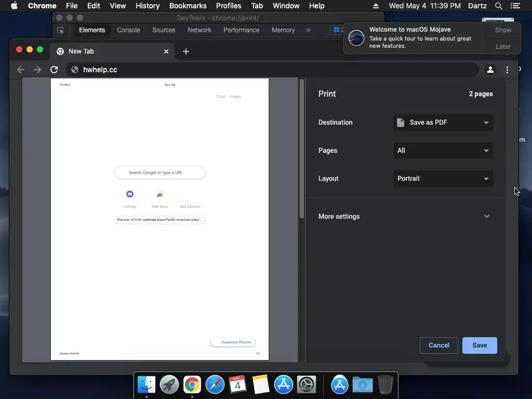The height and width of the screenshot is (399, 532).
Task: Click the back navigation arrow
Action: [x=21, y=70]
